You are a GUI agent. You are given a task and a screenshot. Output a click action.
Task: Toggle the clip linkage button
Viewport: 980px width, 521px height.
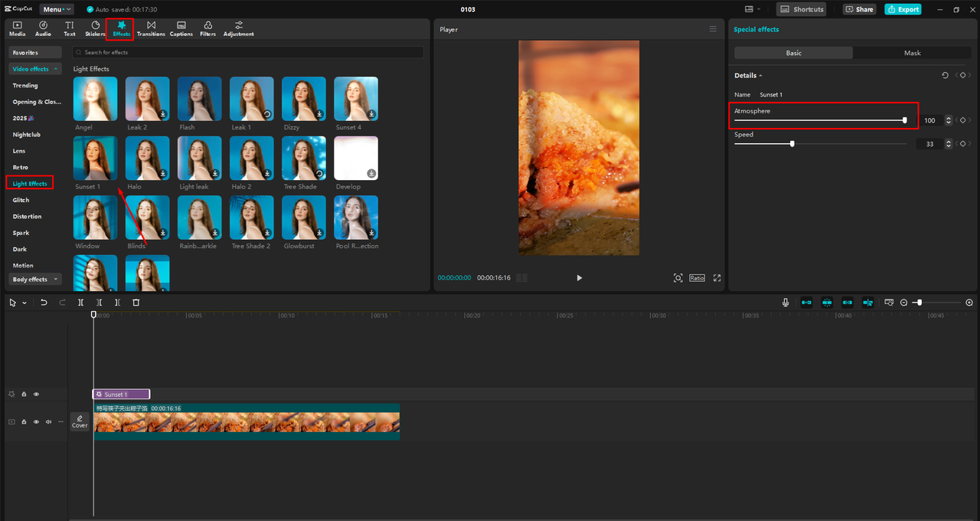[x=848, y=303]
